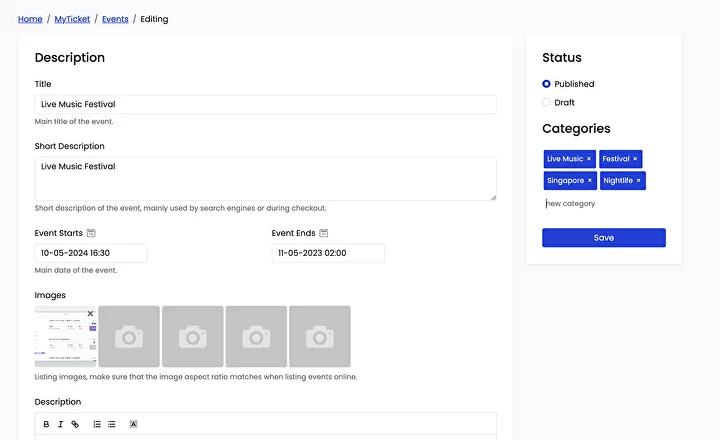Remove the first uploaded image with X
This screenshot has height=440, width=720.
[x=90, y=313]
